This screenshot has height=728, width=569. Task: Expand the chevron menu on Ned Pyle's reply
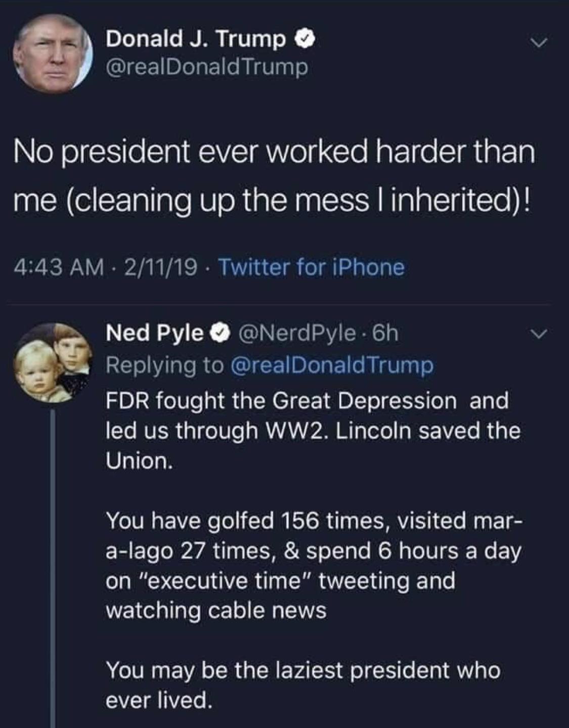point(539,334)
